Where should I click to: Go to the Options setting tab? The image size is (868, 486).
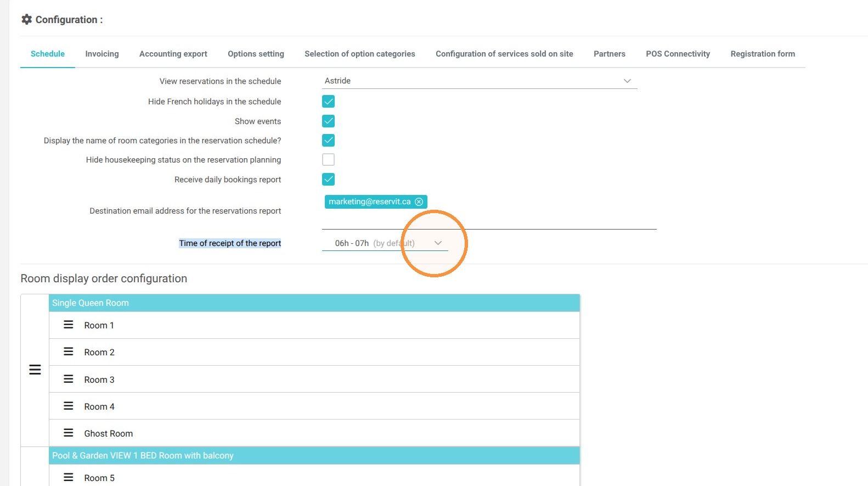[256, 54]
